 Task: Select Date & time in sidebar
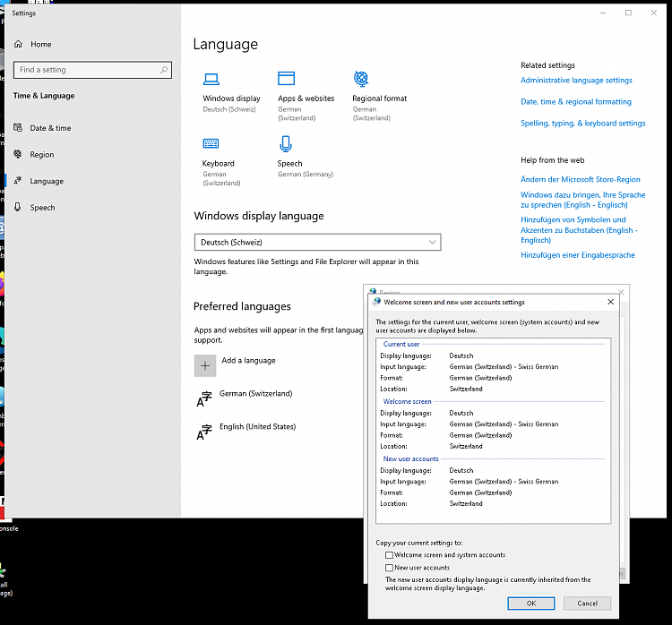click(50, 128)
